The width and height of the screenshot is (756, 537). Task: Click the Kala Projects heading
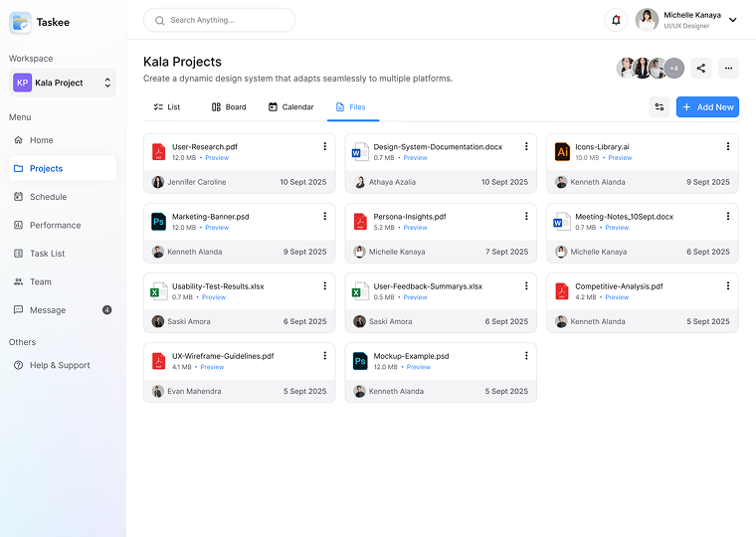pyautogui.click(x=182, y=62)
